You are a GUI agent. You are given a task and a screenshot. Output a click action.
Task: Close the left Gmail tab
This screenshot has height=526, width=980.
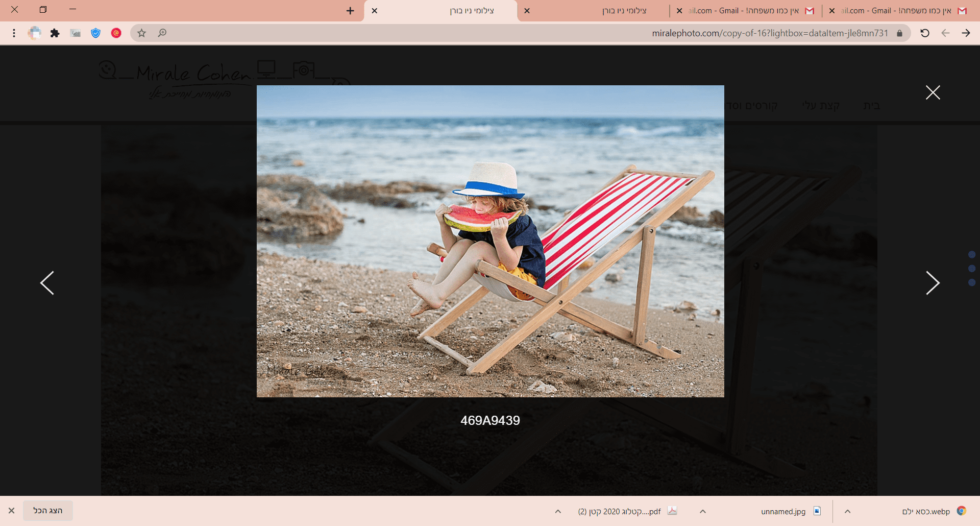(679, 11)
